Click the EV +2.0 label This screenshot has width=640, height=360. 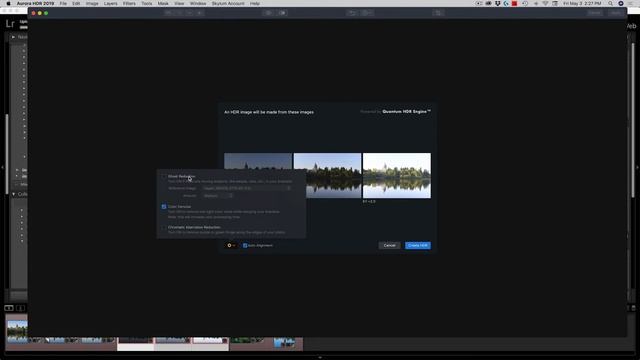pyautogui.click(x=369, y=202)
